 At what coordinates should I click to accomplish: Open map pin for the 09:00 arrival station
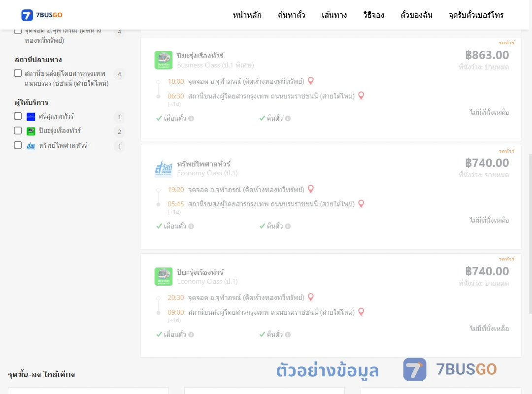(361, 312)
